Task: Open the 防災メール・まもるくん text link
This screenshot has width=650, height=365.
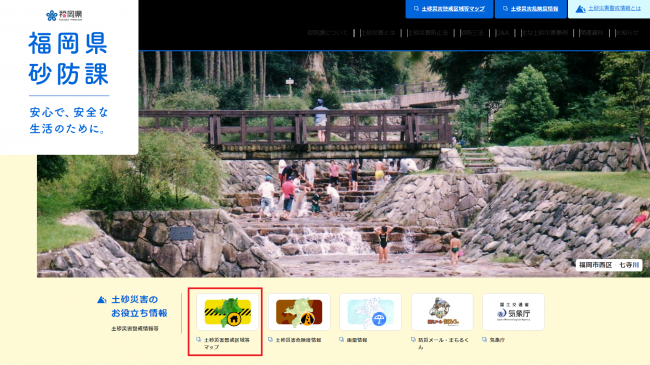Action: coord(444,343)
